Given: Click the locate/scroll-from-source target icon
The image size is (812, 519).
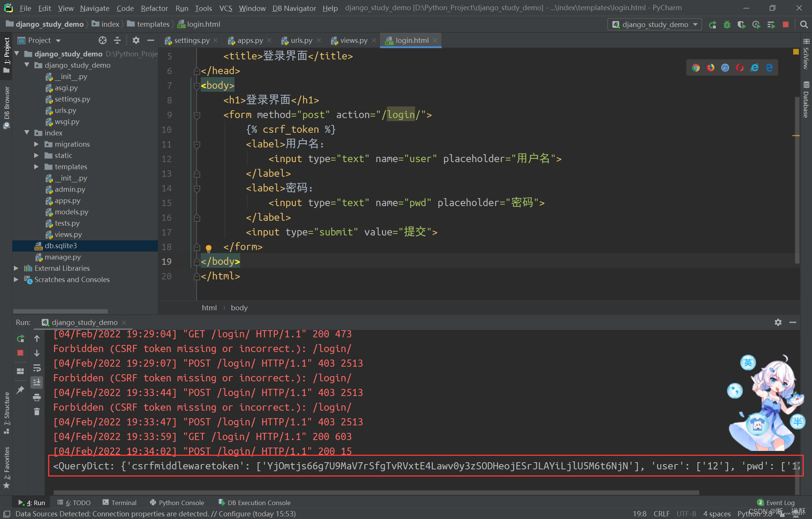Looking at the screenshot, I should pyautogui.click(x=103, y=40).
